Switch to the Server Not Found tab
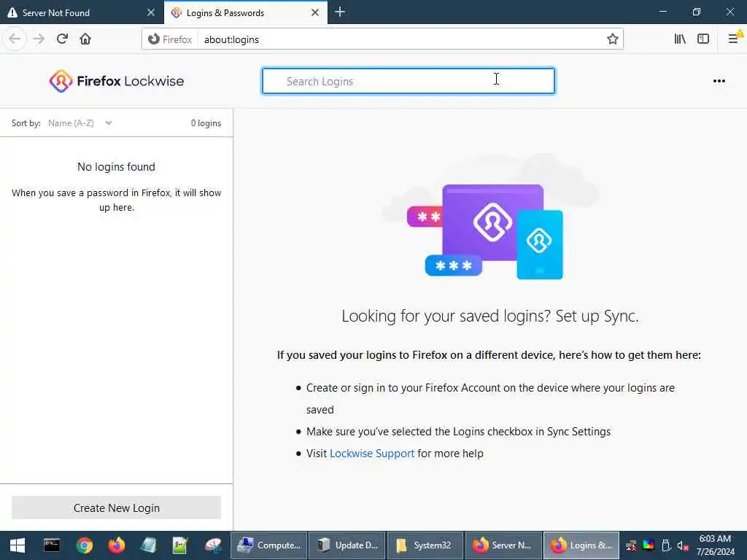Screen dimensions: 747x560 click(82, 12)
